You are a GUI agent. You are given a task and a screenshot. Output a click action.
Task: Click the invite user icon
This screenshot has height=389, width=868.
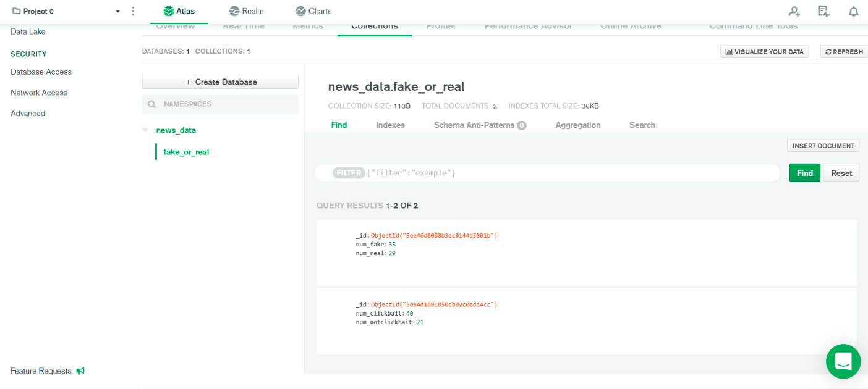(794, 11)
